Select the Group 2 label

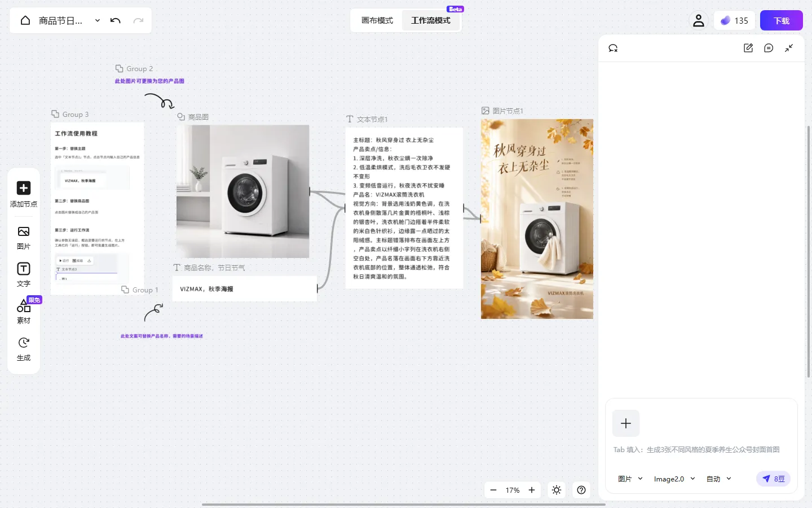pos(134,68)
